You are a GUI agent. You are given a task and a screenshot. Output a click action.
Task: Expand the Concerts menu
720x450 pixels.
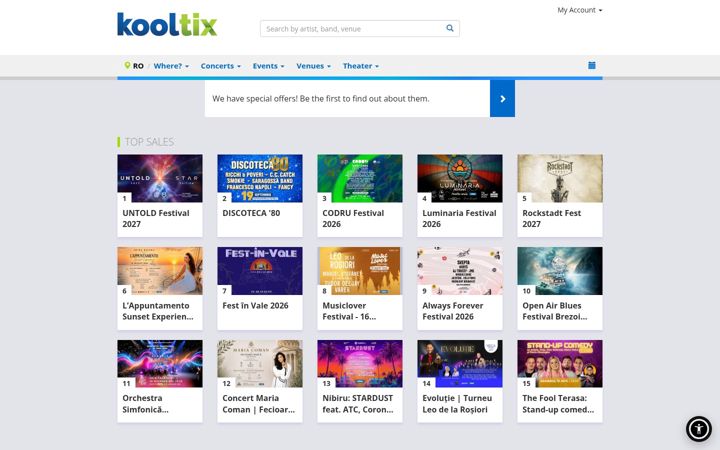[220, 66]
